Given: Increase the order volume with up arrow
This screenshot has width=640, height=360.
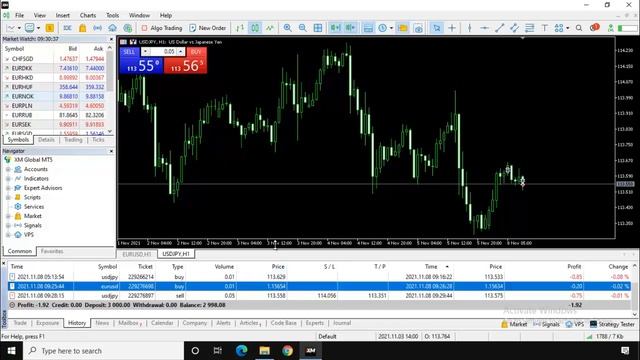Looking at the screenshot, I should coord(180,52).
